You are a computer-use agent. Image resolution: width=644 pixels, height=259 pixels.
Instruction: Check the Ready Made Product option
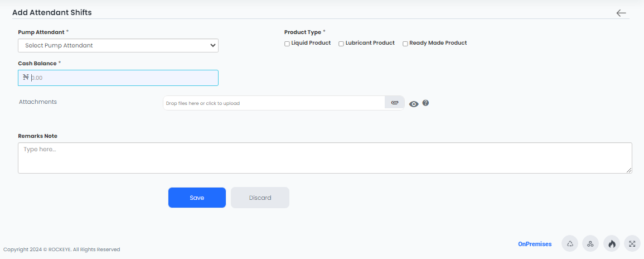[x=405, y=44]
